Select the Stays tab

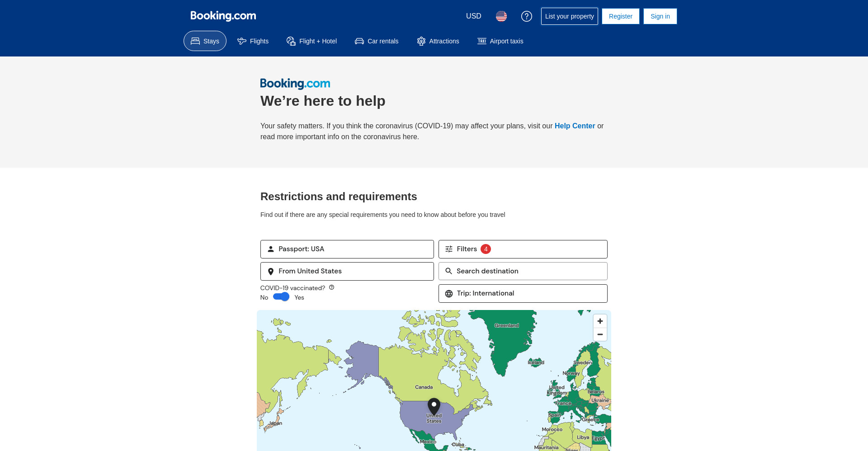pyautogui.click(x=205, y=41)
